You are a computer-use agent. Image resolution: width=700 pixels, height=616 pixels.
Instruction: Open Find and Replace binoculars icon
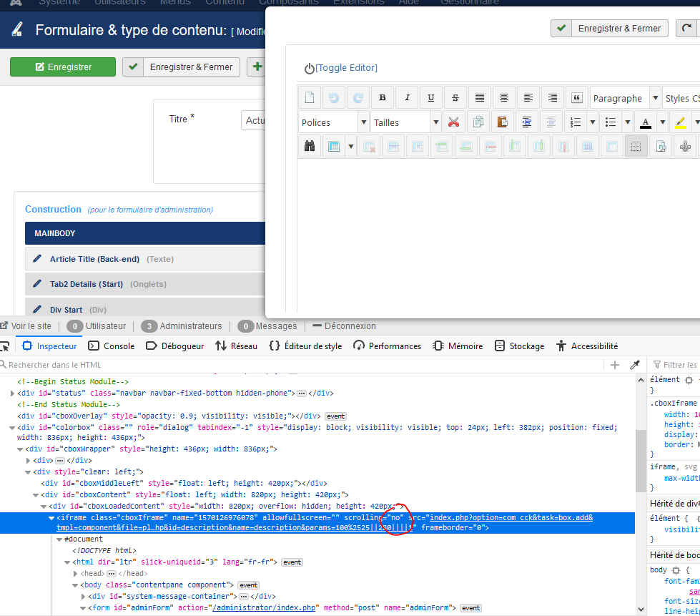310,146
